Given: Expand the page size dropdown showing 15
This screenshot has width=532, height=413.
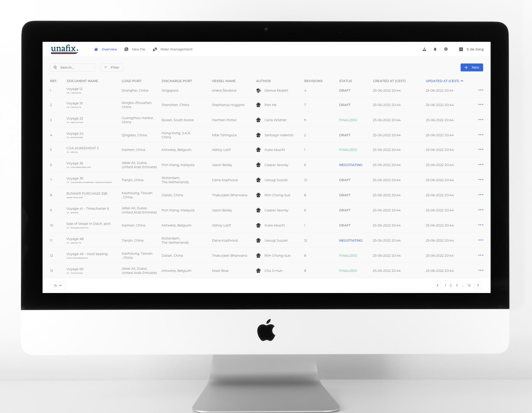Looking at the screenshot, I should coord(58,285).
